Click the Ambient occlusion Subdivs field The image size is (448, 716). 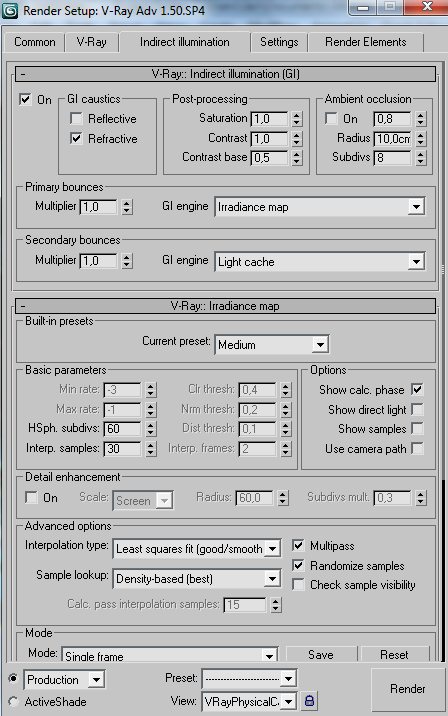[393, 158]
